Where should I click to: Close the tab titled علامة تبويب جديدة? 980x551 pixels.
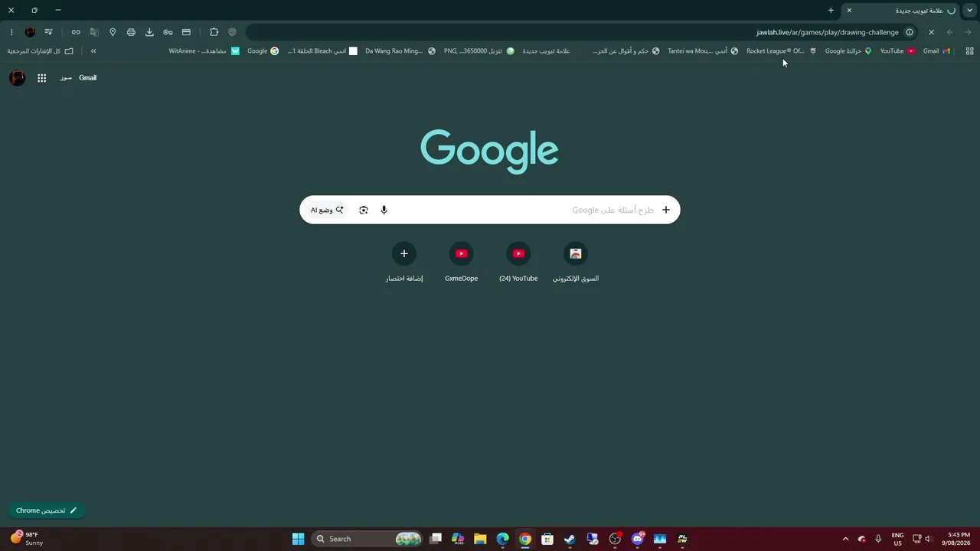tap(849, 11)
